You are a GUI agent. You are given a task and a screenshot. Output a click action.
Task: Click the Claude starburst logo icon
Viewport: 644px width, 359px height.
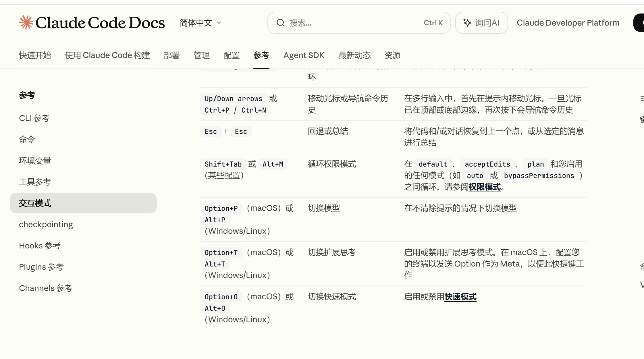click(x=26, y=23)
